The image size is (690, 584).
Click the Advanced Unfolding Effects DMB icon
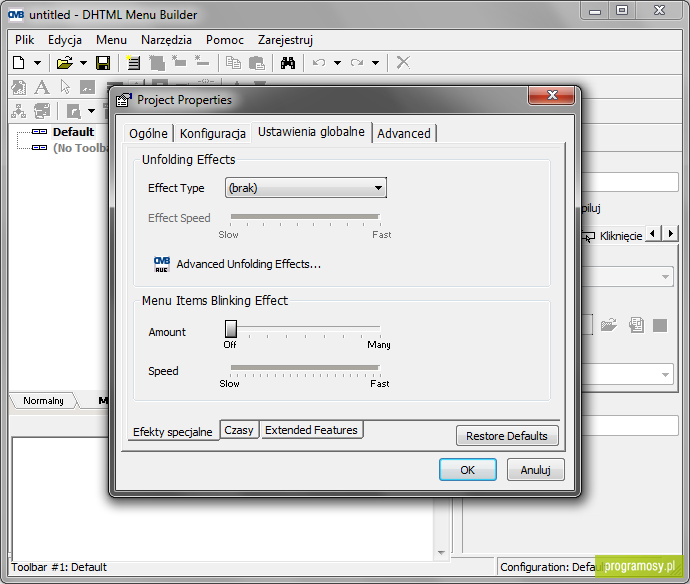161,264
